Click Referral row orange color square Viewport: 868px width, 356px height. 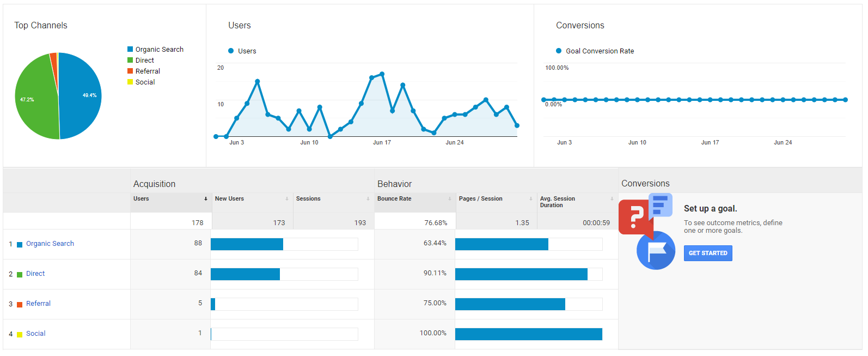[x=20, y=305]
